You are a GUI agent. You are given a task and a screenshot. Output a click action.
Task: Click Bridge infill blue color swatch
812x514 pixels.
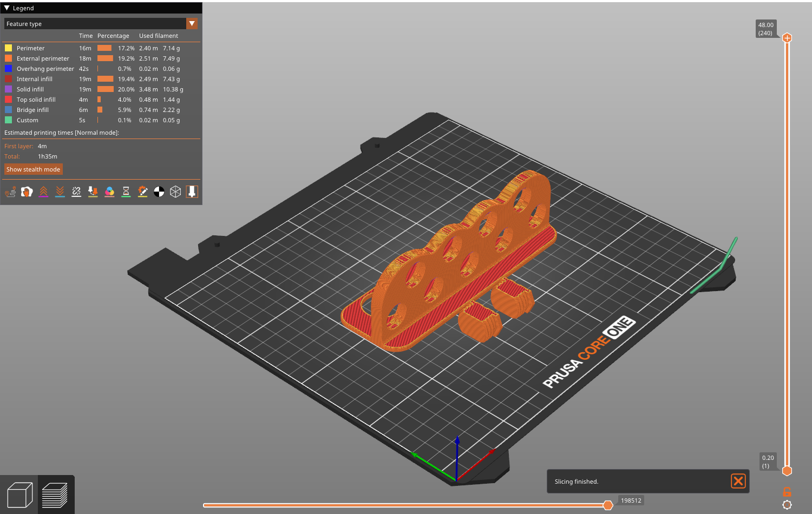pyautogui.click(x=9, y=110)
